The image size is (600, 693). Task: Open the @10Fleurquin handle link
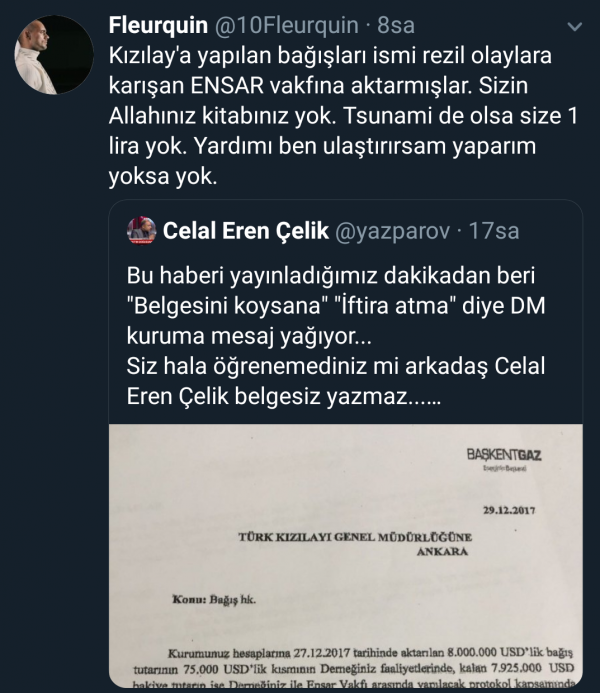(287, 25)
